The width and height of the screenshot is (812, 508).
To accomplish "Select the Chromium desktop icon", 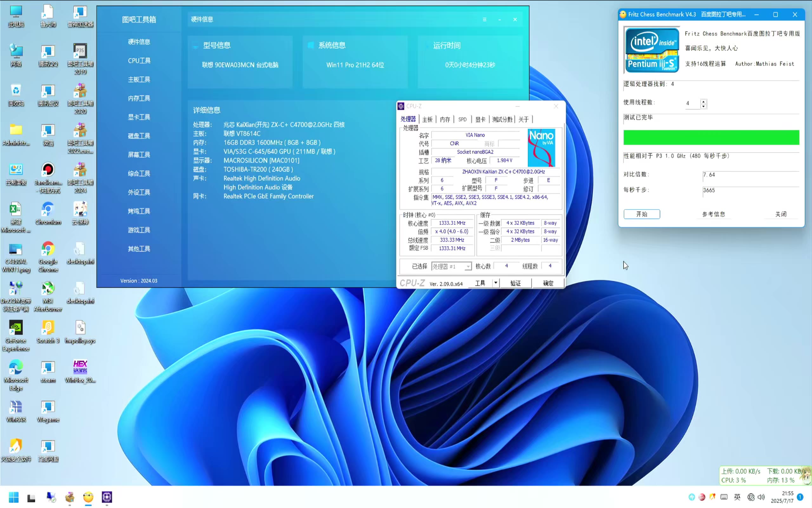I will click(x=48, y=214).
